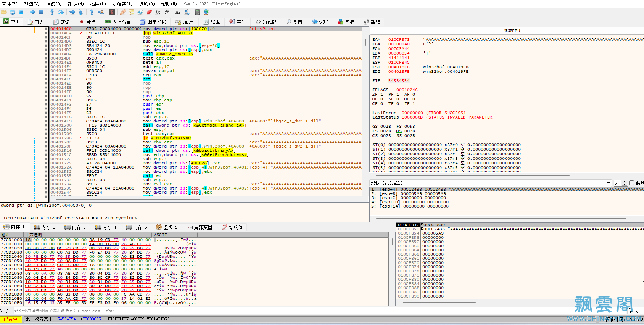Select the 内存 2 dump tab
This screenshot has width=644, height=325.
(x=45, y=227)
